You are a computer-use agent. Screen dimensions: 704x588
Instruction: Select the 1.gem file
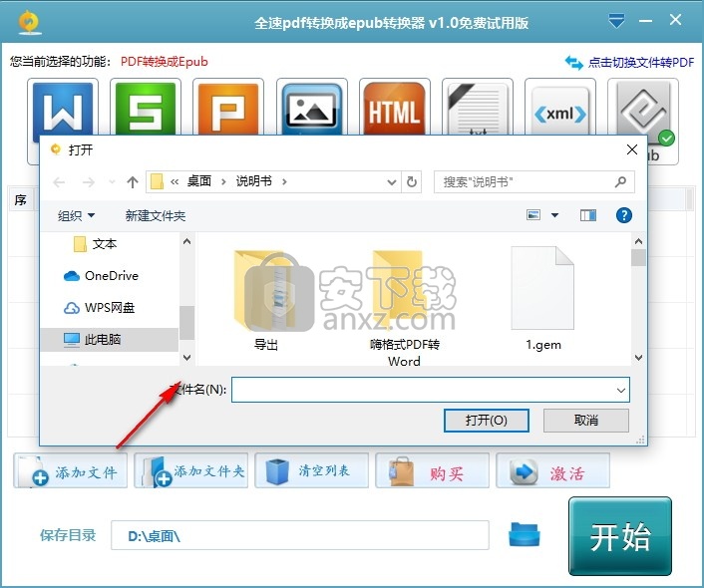(x=542, y=299)
